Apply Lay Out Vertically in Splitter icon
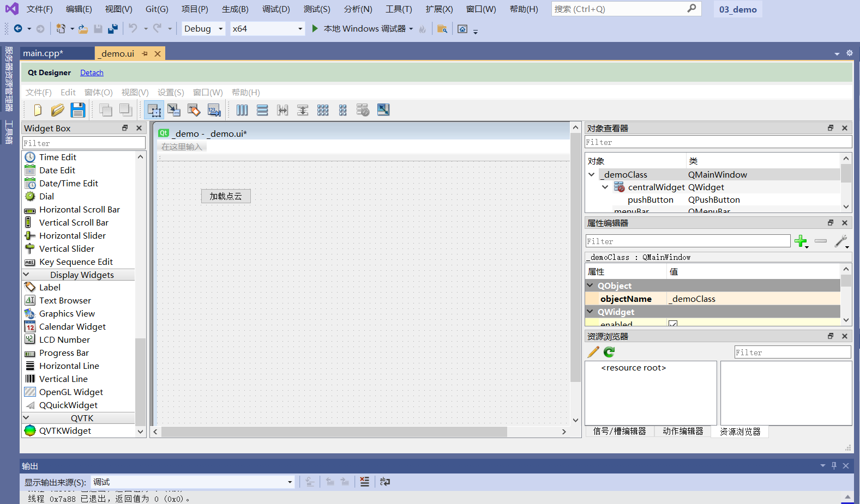Viewport: 860px width, 504px height. (303, 110)
